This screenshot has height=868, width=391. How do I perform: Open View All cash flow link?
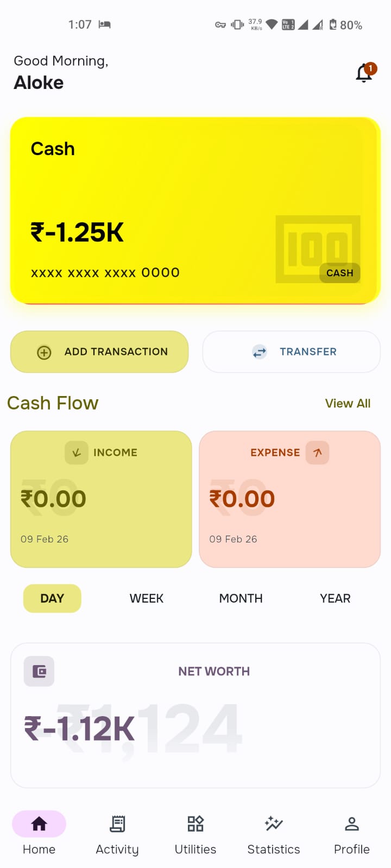348,404
